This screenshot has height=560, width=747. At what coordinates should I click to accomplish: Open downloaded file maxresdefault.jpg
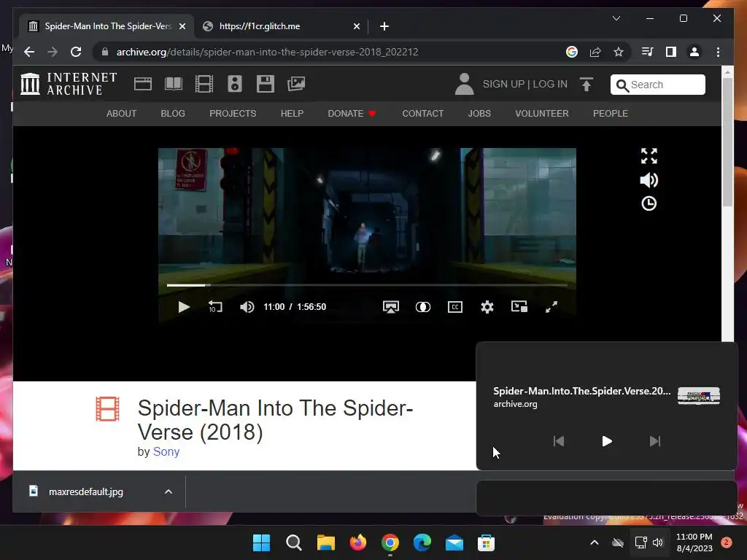(x=86, y=492)
